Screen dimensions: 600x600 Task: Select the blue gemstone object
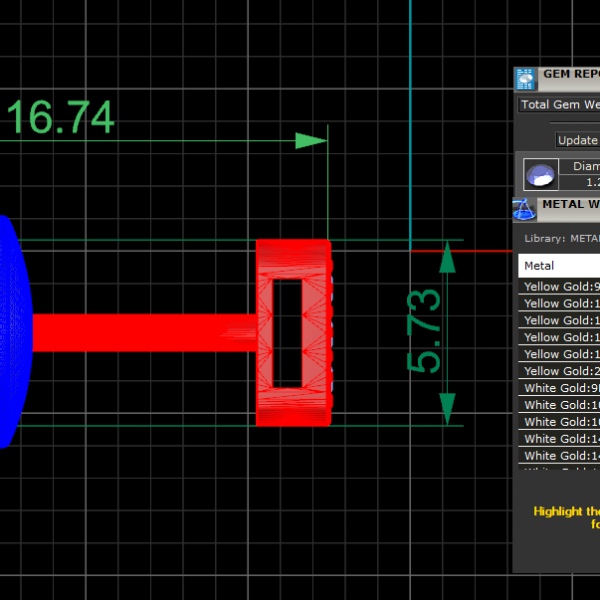13,330
